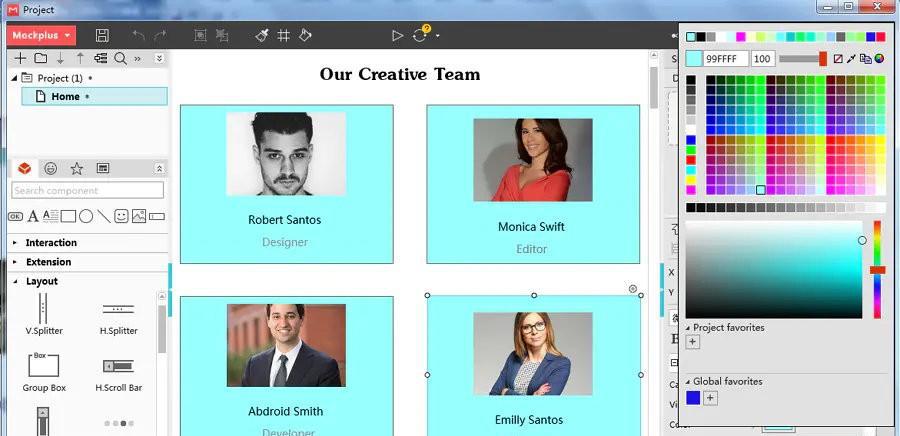Click the Redo arrow icon
Screen dimensions: 900x436
pos(160,36)
